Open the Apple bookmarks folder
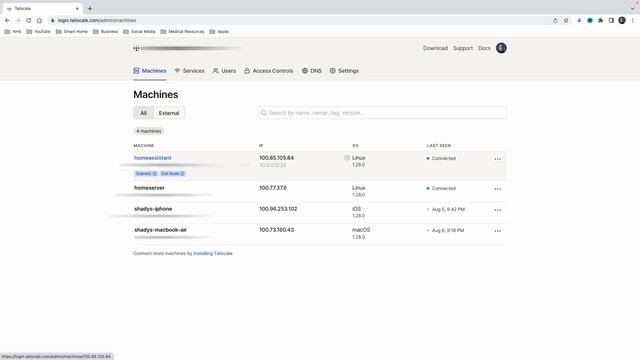 point(219,31)
